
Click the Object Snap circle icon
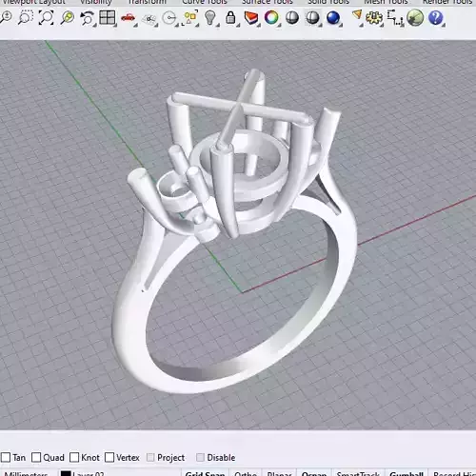pyautogui.click(x=169, y=18)
